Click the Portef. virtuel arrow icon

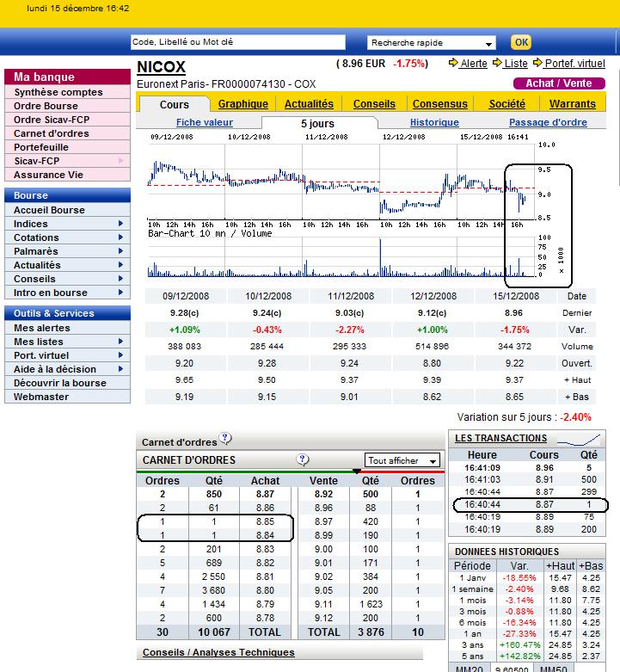[x=537, y=63]
